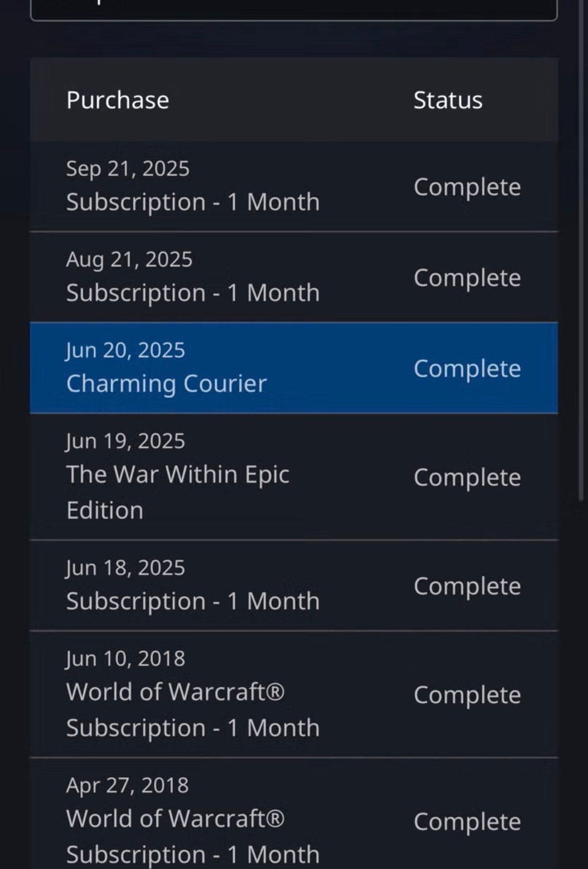Click the Purchase column header
Screen dimensions: 588x869
[x=118, y=100]
